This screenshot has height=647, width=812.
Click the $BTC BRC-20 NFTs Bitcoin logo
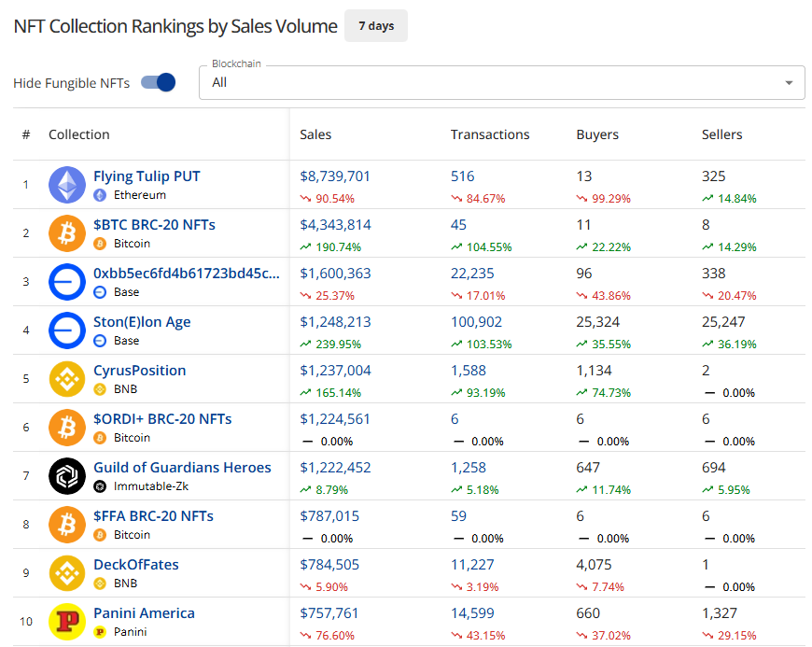(67, 233)
